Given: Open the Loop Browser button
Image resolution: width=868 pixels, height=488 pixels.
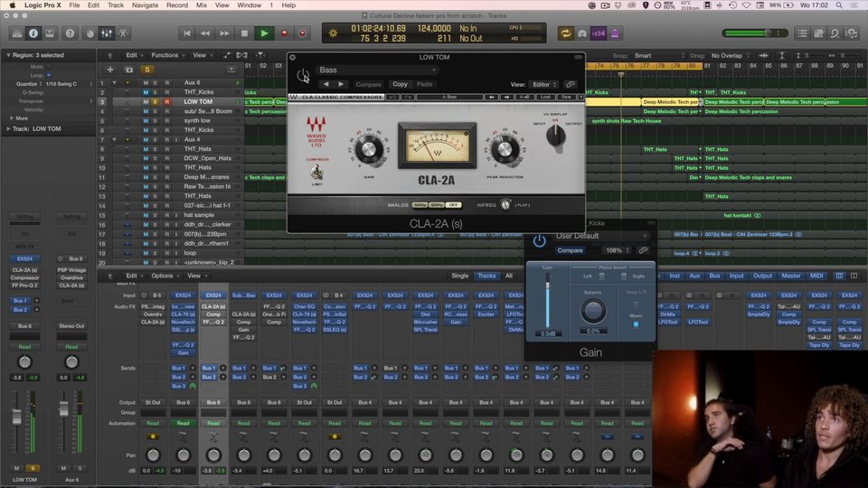Looking at the screenshot, I should pyautogui.click(x=835, y=33).
